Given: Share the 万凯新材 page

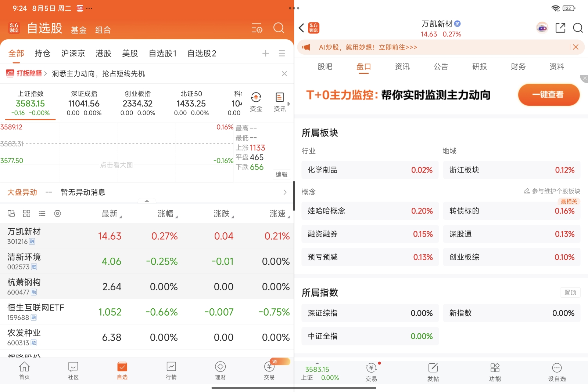Looking at the screenshot, I should click(560, 28).
